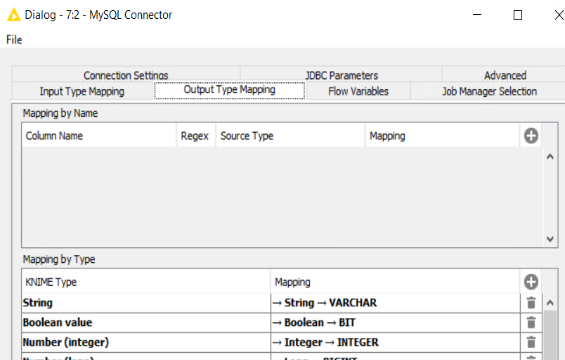Select the Boolean value KNIME type row
This screenshot has width=565, height=360.
pyautogui.click(x=146, y=323)
